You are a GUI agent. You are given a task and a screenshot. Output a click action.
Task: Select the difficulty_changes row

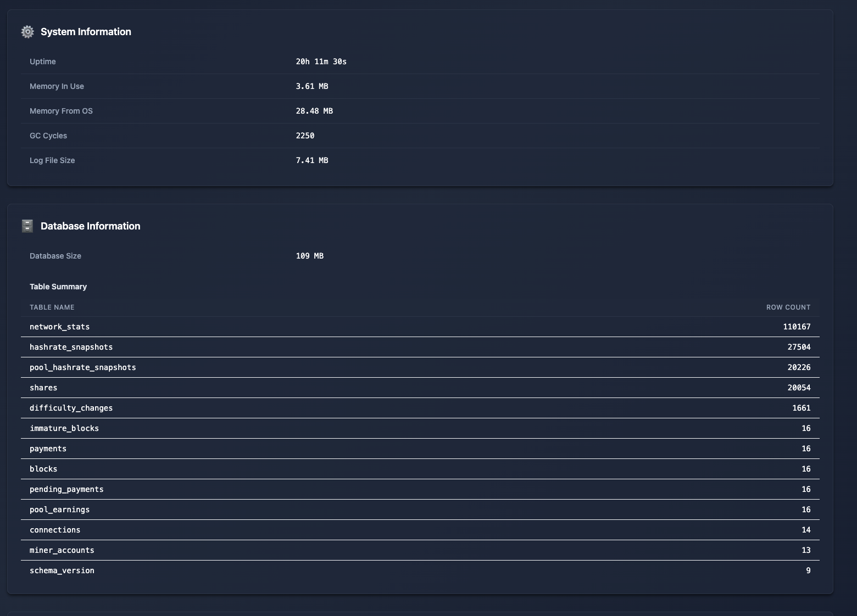coord(71,408)
